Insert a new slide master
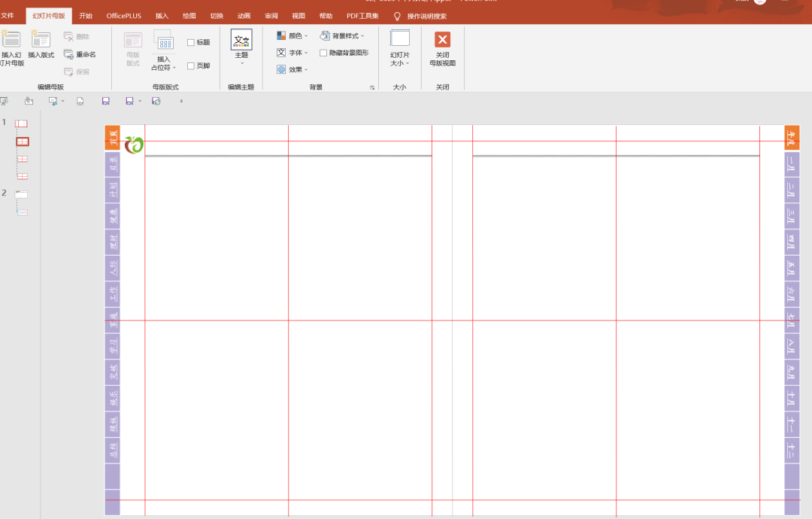This screenshot has width=812, height=519. pos(11,47)
